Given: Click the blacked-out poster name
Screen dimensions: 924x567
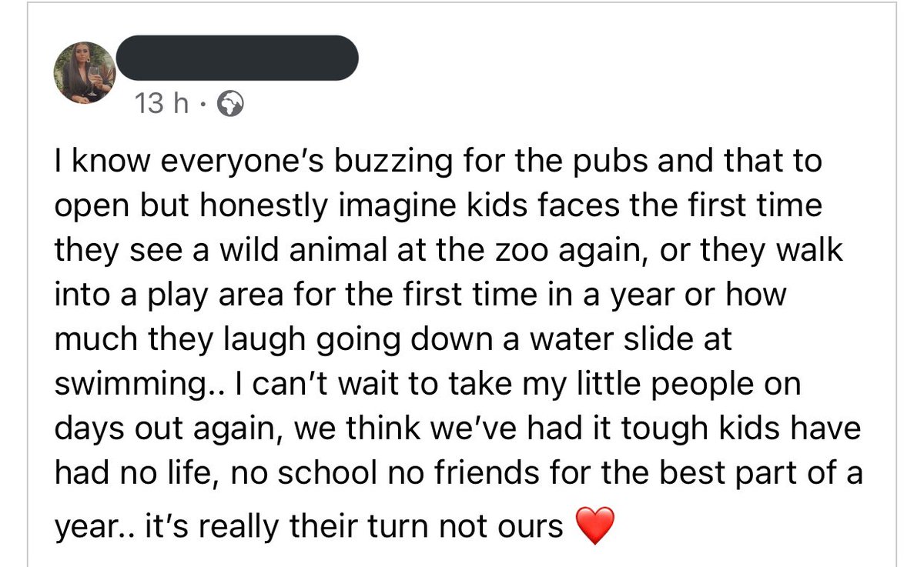Looking at the screenshot, I should click(239, 58).
